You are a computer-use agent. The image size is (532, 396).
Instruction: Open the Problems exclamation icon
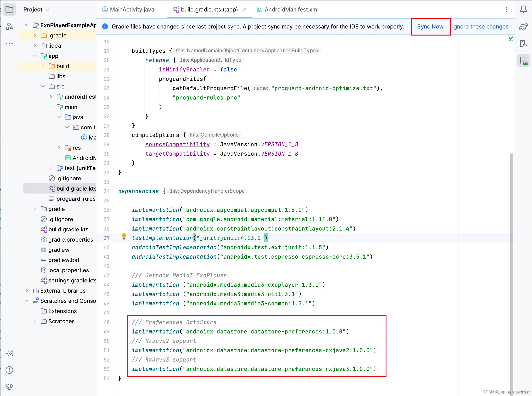(9, 370)
